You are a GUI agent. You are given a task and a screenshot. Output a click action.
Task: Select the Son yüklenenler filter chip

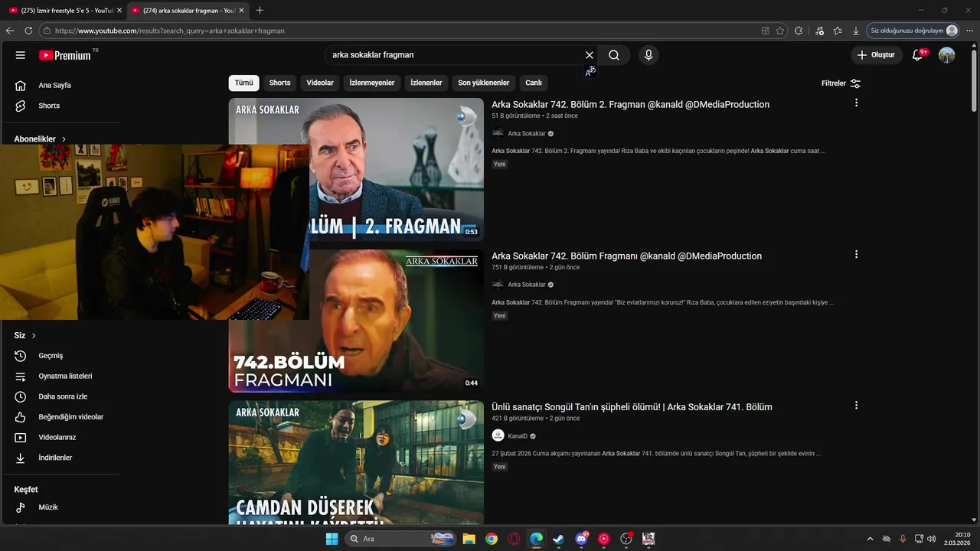[x=484, y=83]
